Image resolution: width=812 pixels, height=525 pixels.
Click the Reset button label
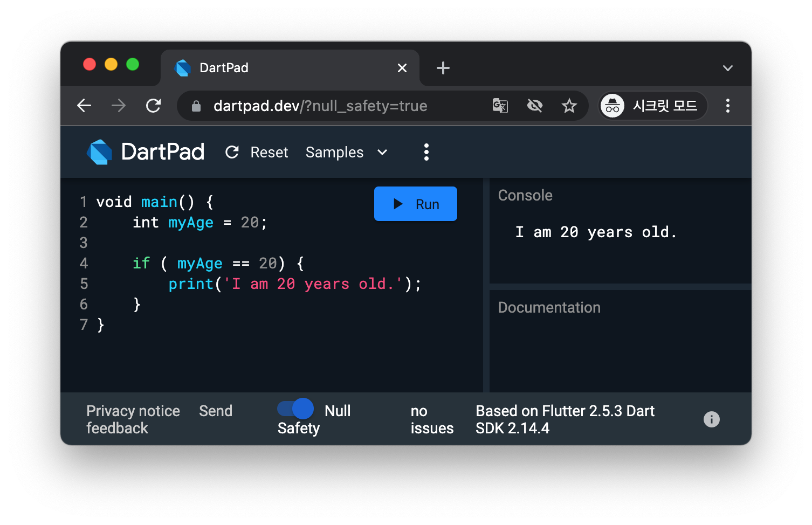[269, 153]
